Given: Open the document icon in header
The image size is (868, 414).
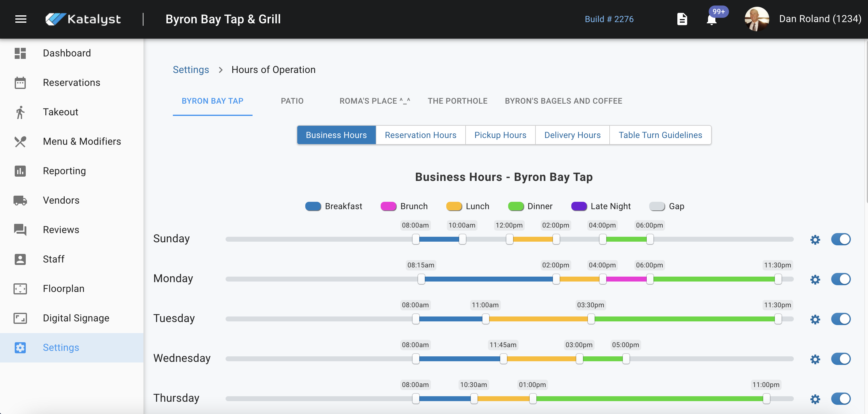Looking at the screenshot, I should 682,19.
